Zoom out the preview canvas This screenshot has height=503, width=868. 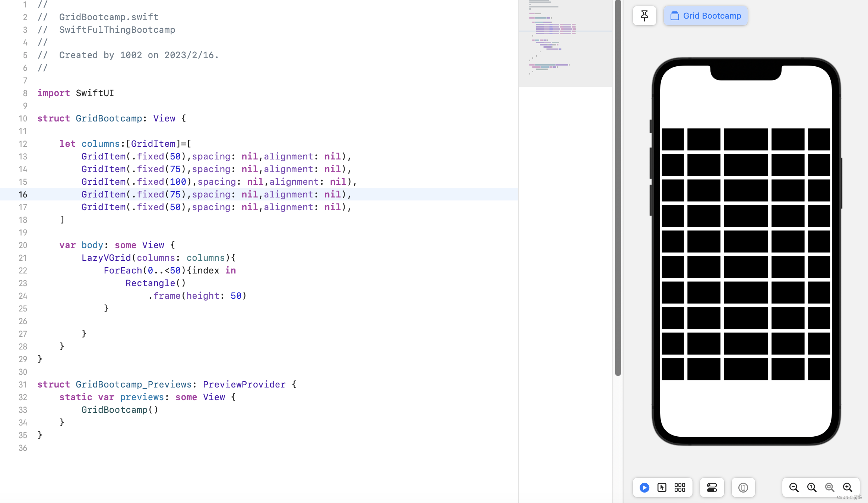(794, 487)
